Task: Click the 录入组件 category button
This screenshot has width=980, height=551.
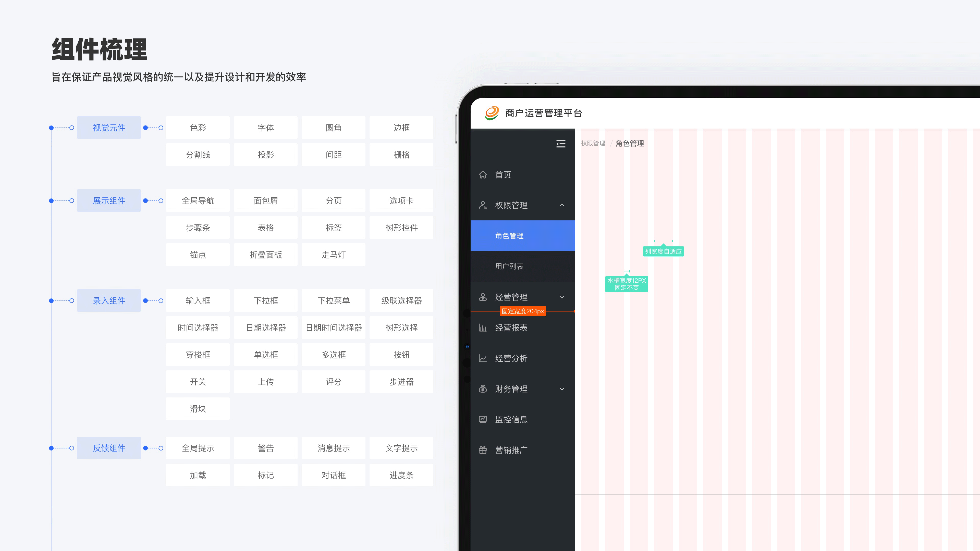Action: (109, 301)
